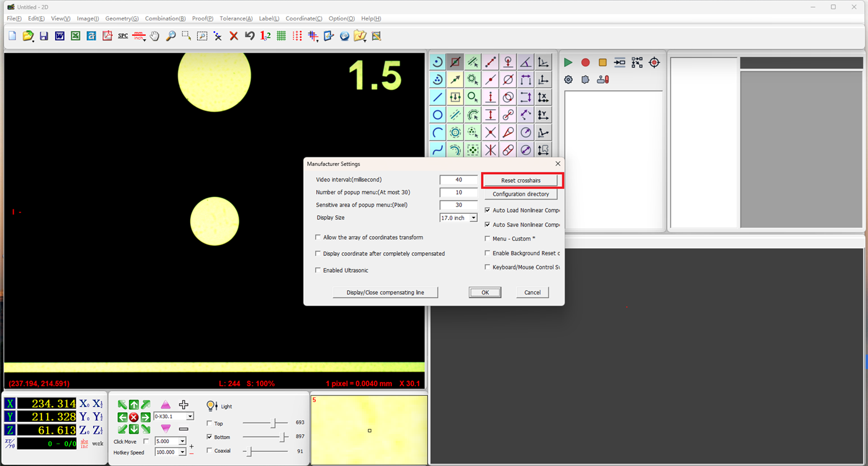Click OK in Manufacturer Settings

tap(485, 292)
